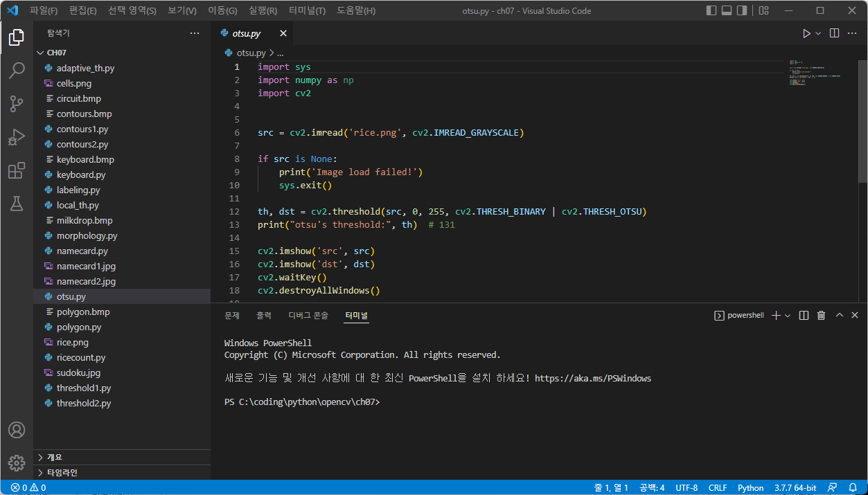
Task: Toggle secondary side bar layout icon
Action: coord(742,10)
